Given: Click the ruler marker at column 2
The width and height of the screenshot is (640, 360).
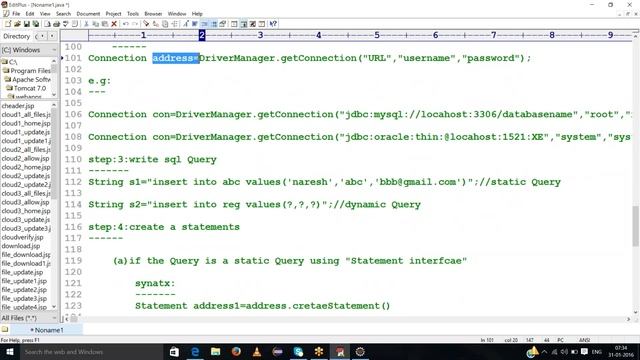Looking at the screenshot, I should [x=202, y=36].
